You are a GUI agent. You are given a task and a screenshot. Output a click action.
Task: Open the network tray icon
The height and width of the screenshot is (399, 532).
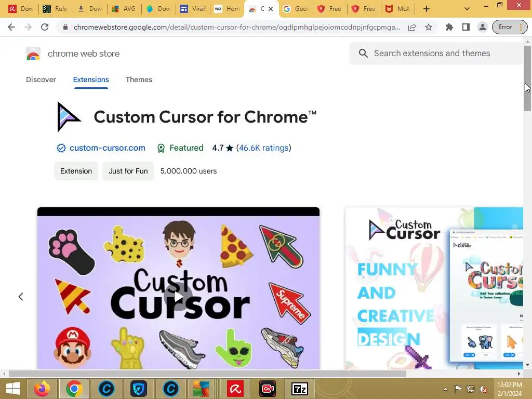(x=471, y=389)
